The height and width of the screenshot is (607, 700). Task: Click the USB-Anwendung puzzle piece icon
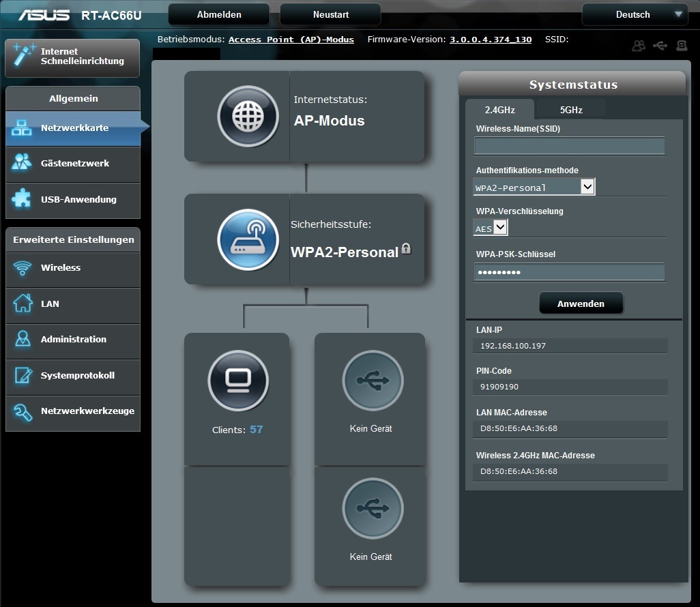coord(21,198)
